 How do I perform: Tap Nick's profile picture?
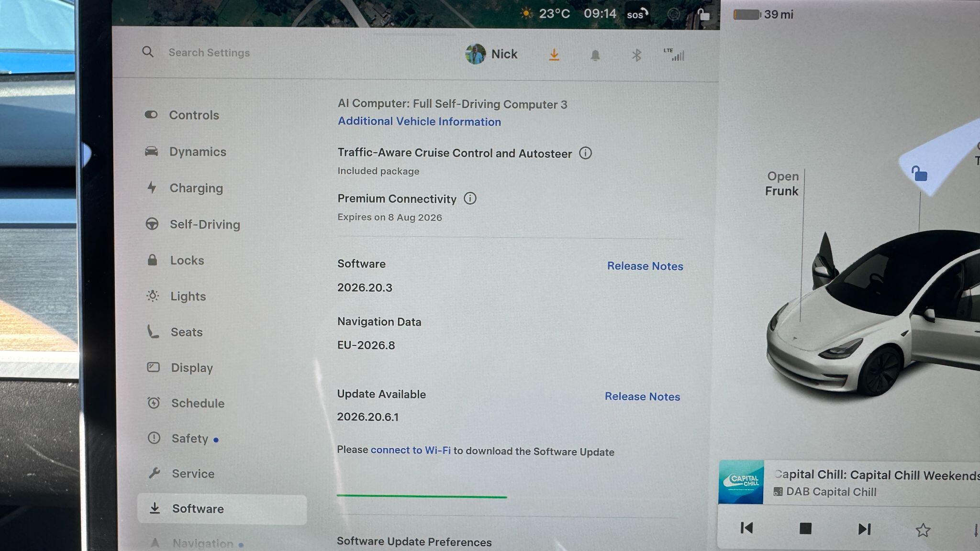click(x=476, y=54)
